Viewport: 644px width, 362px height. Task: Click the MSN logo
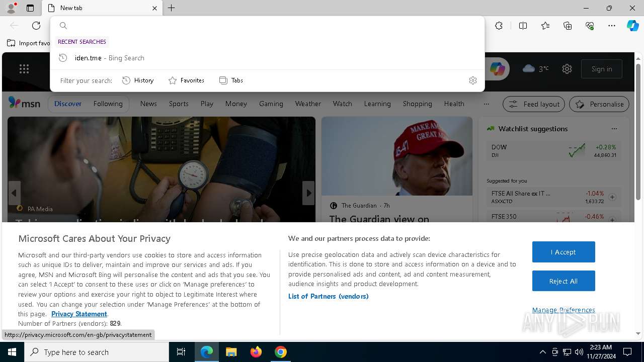tap(24, 103)
